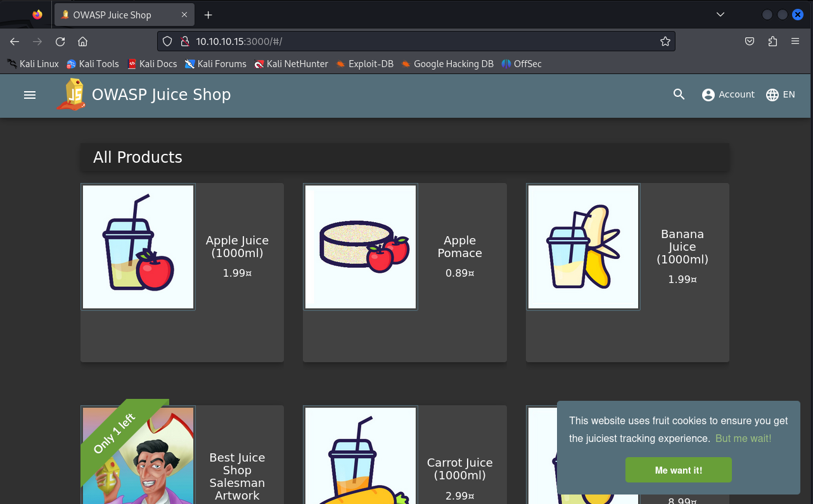Click OWASP Juice Shop title text

pos(161,95)
